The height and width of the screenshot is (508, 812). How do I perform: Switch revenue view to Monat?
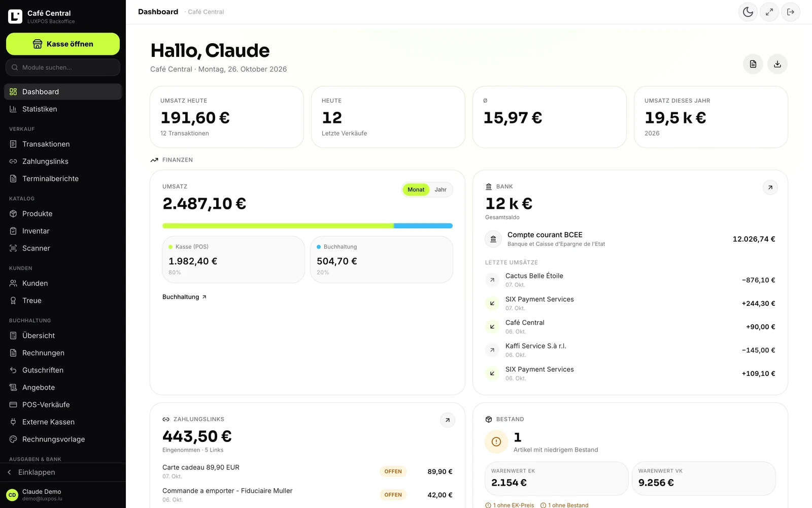click(416, 189)
